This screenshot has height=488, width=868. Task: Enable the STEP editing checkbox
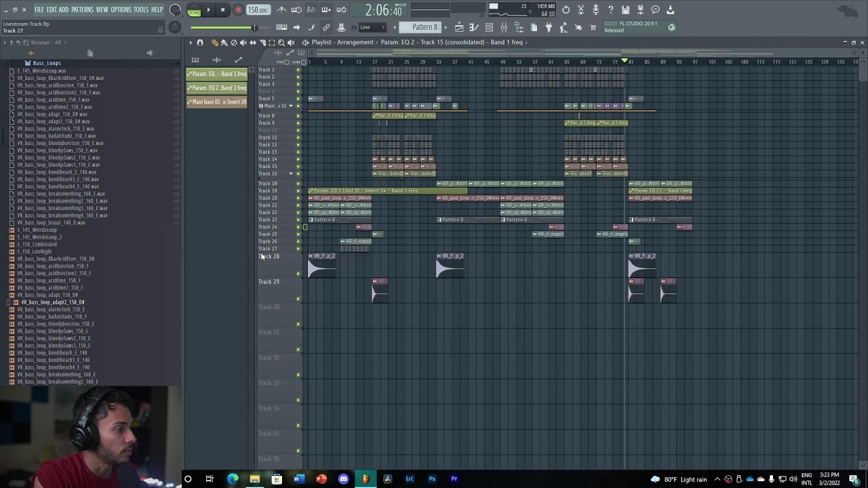[287, 62]
